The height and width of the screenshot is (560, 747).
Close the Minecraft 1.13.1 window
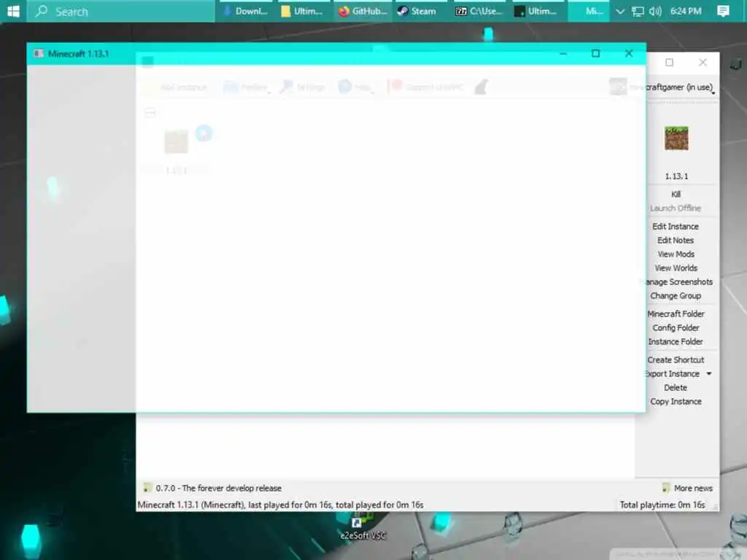[x=629, y=53]
